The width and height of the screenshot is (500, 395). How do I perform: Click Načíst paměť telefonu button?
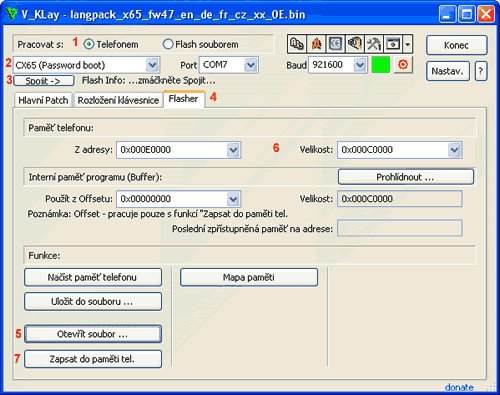(x=93, y=277)
